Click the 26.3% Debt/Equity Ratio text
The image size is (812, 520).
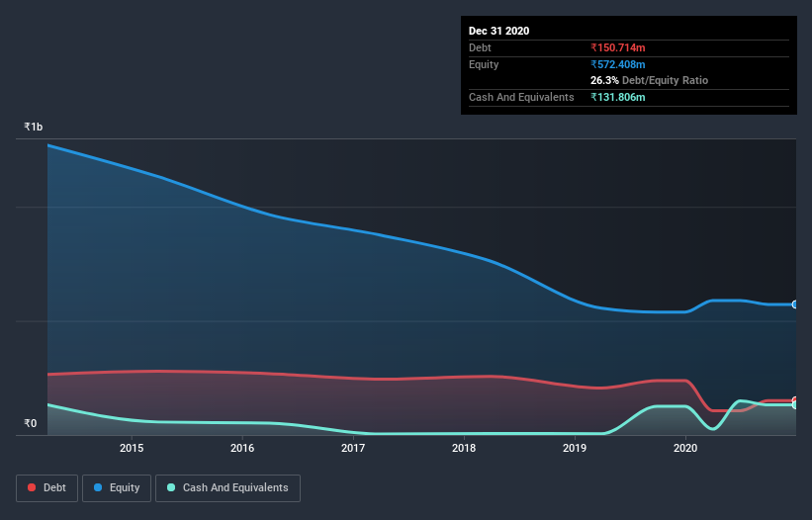[649, 80]
